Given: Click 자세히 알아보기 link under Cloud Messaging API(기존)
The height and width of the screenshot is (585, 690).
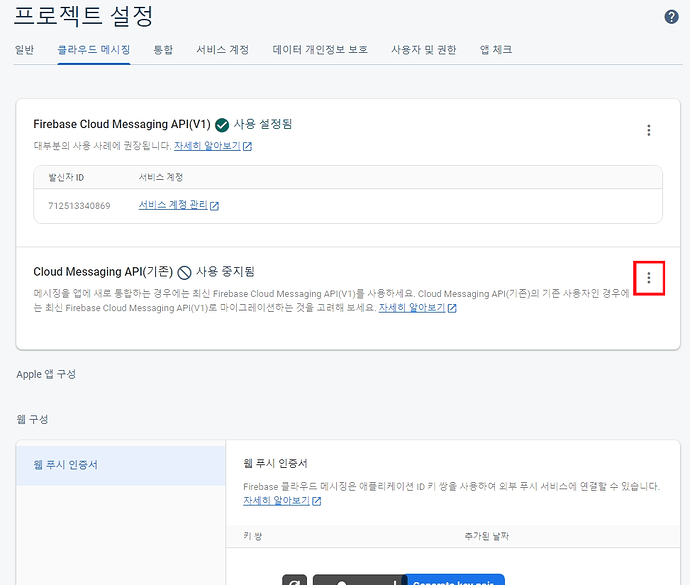Looking at the screenshot, I should click(x=412, y=308).
